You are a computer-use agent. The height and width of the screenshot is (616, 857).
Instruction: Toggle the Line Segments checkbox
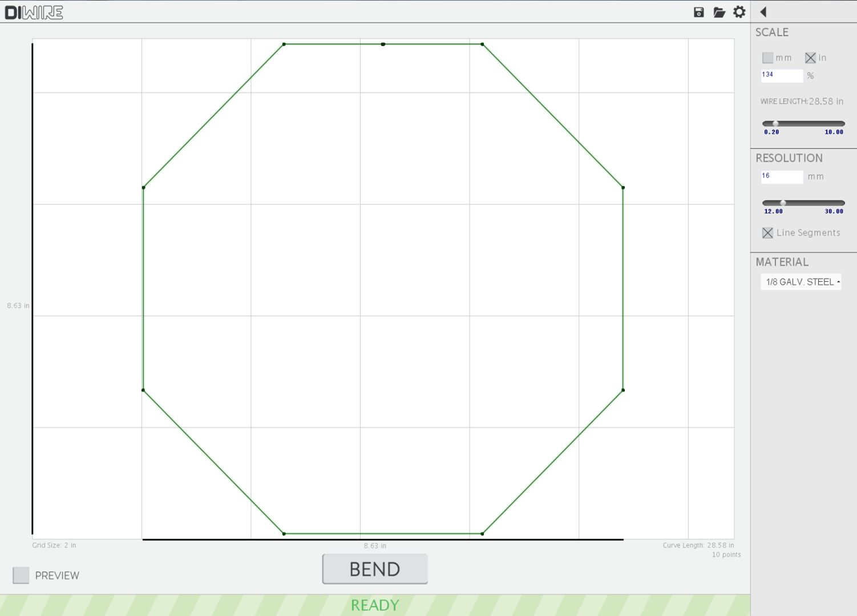click(767, 233)
